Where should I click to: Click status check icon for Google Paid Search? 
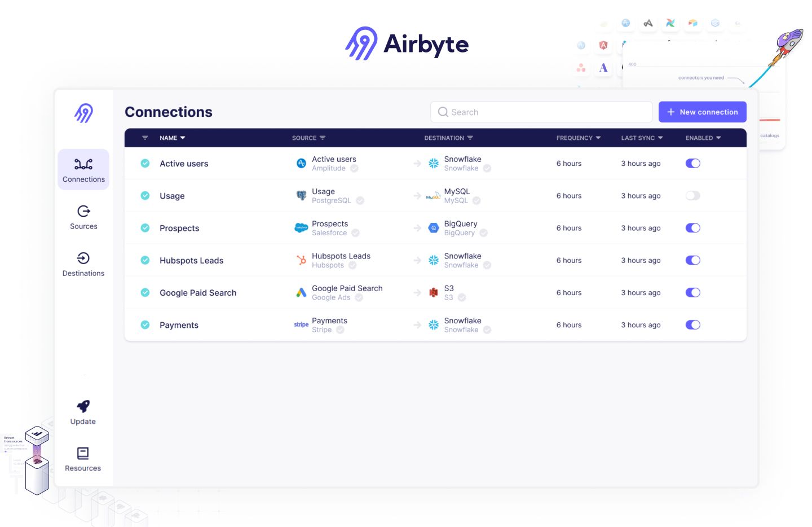point(145,292)
